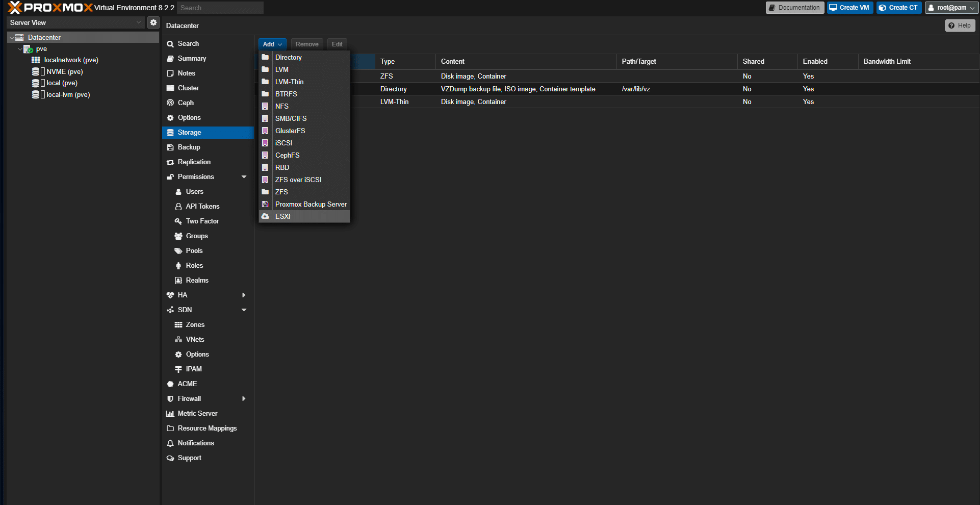Expand the HA submenu arrow

[x=244, y=295]
